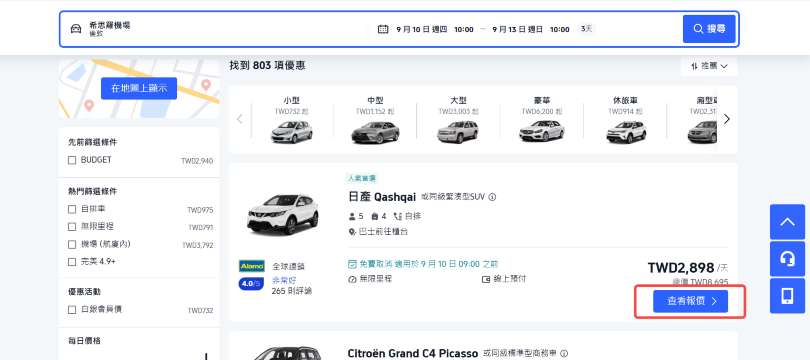The height and width of the screenshot is (360, 810).
Task: Select return date 9月13日 週日
Action: [x=518, y=29]
